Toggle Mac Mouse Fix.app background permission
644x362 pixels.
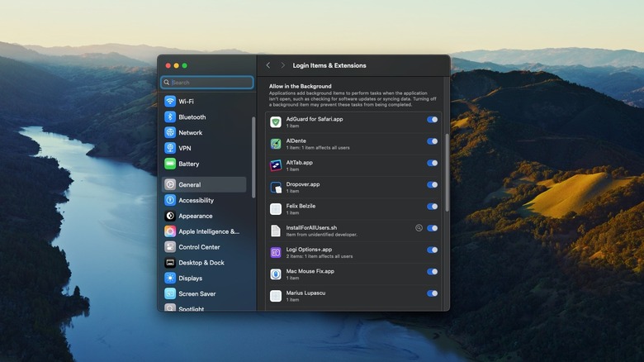click(432, 272)
